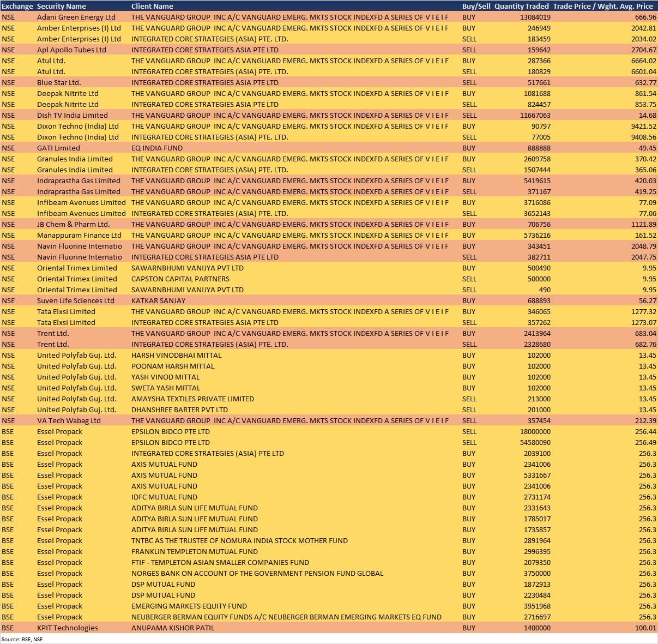The height and width of the screenshot is (644, 658).
Task: Select the 'Apl Apollo Tubes Ltd' cell
Action: [x=71, y=50]
